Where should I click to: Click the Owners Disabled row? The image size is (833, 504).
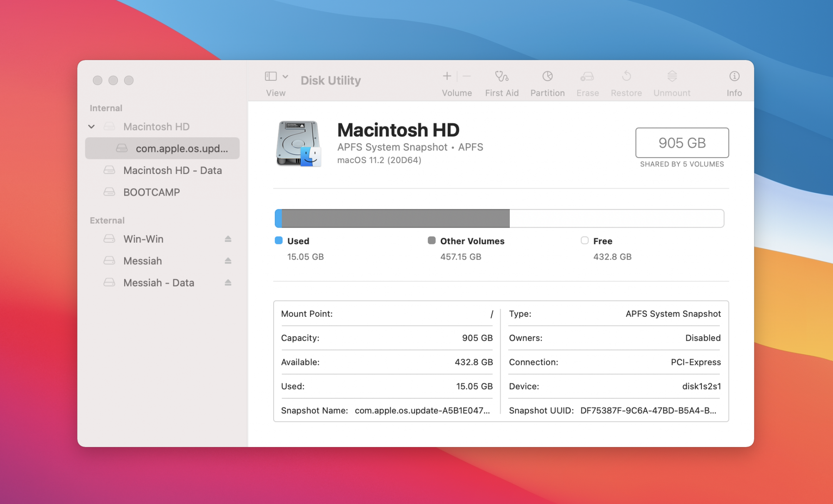coord(615,338)
